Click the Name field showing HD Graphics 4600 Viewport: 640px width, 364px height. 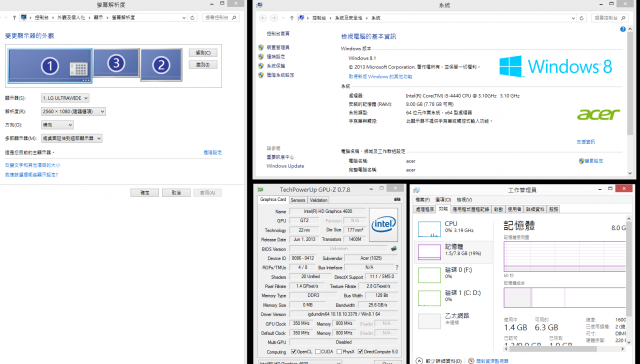click(328, 211)
